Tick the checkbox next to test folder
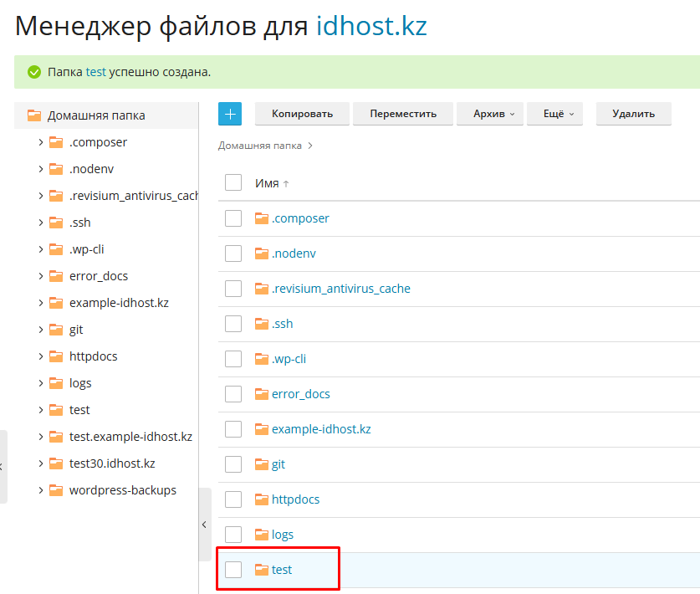The image size is (700, 594). [x=233, y=570]
